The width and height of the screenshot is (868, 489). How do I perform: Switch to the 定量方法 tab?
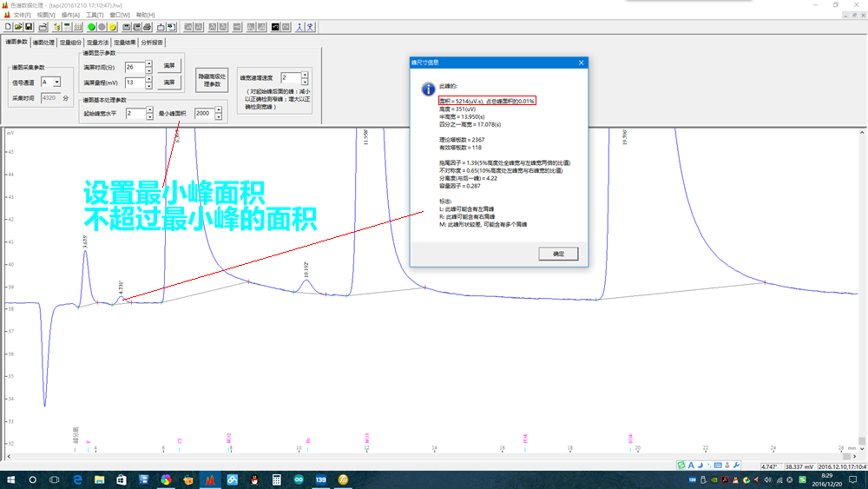(x=97, y=43)
